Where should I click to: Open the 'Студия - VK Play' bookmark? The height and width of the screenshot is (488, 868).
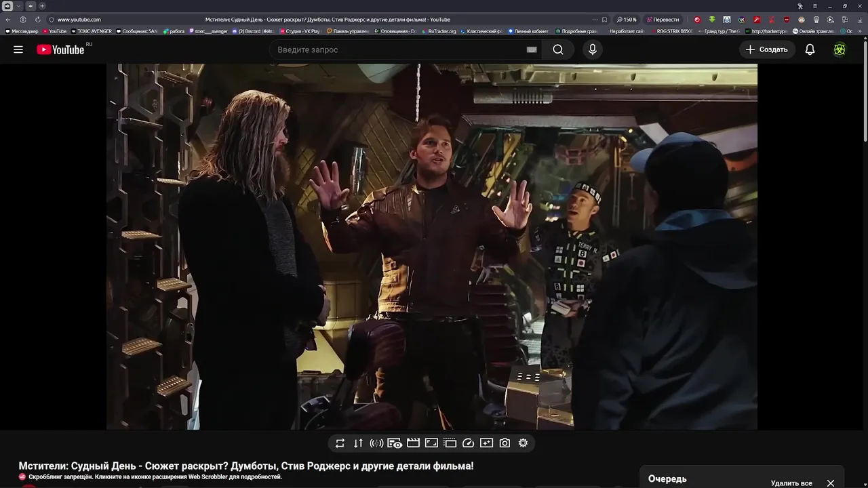(300, 31)
